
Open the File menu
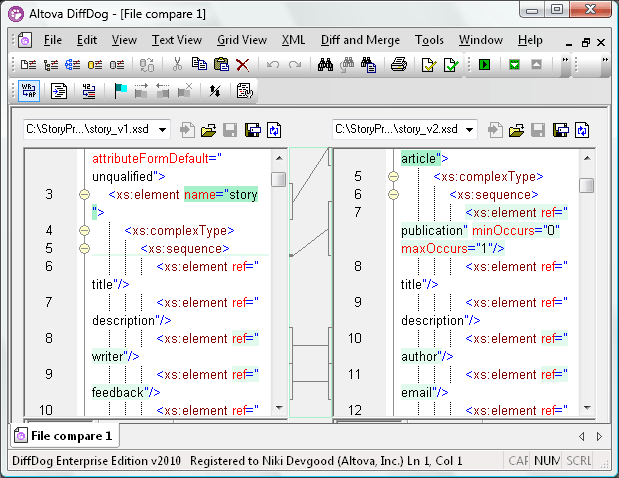coord(53,40)
